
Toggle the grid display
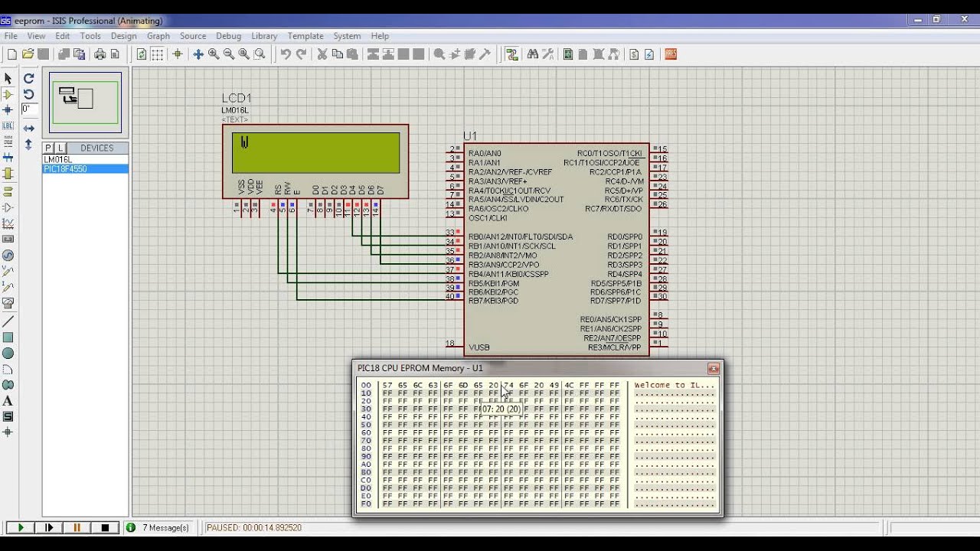[x=157, y=54]
